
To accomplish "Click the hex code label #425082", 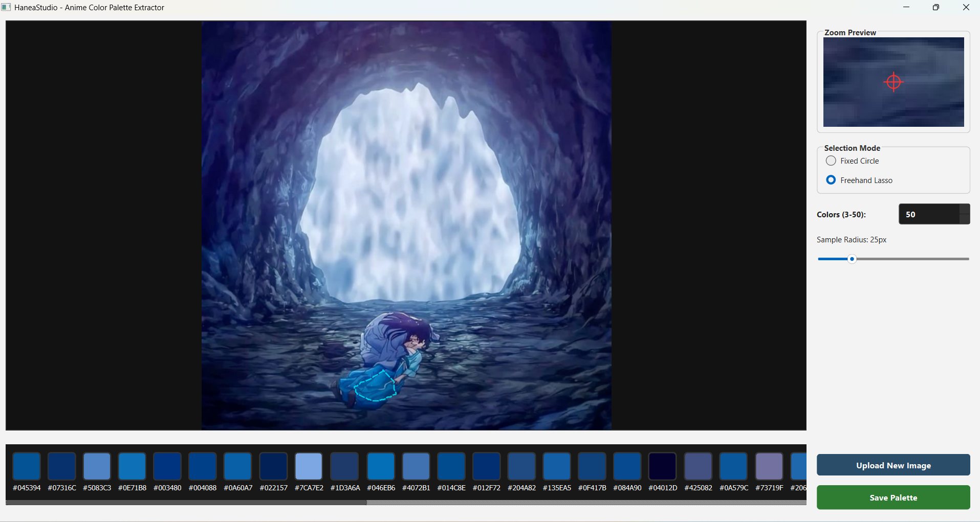I will 698,488.
